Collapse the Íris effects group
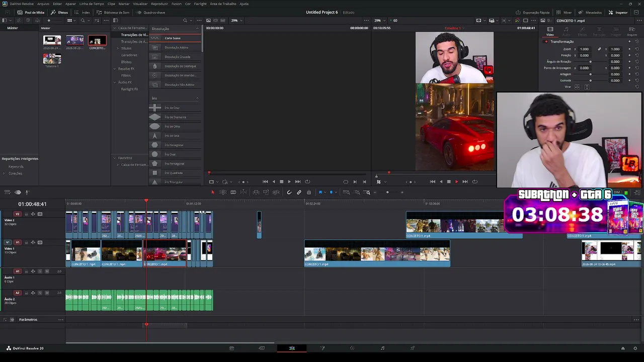644x362 pixels. point(197,98)
